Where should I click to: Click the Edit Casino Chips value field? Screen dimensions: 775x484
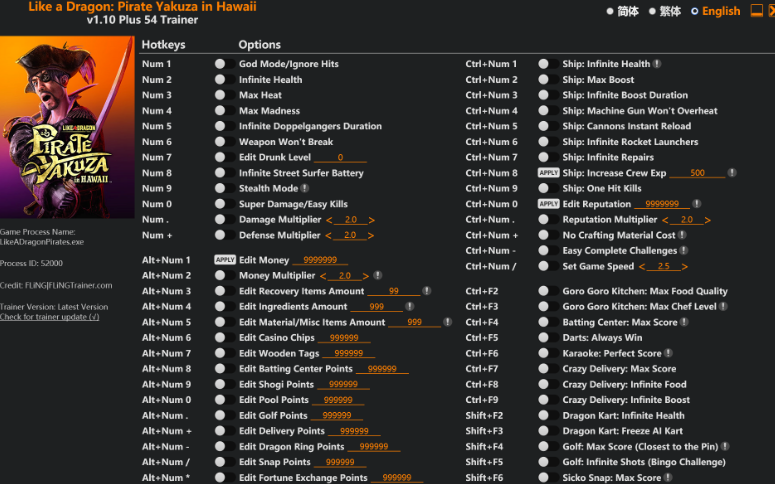[x=344, y=338]
